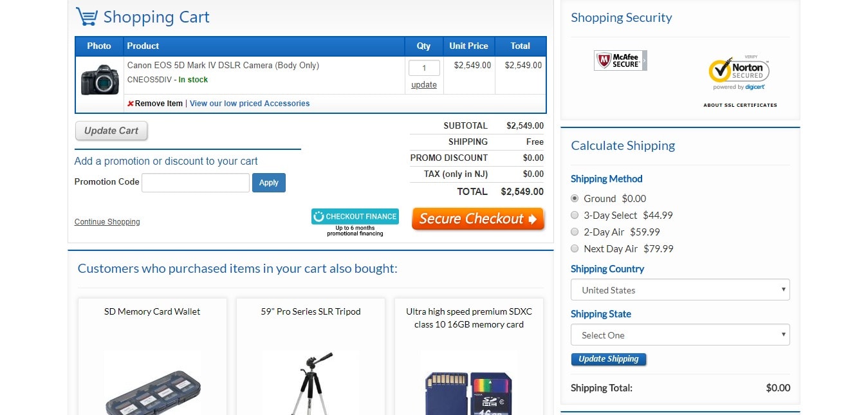
Task: Verify the Norton Secured seal
Action: click(739, 73)
